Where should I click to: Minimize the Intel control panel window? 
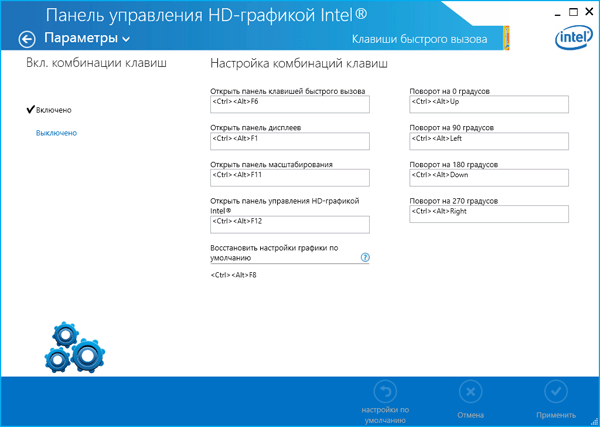click(x=558, y=13)
